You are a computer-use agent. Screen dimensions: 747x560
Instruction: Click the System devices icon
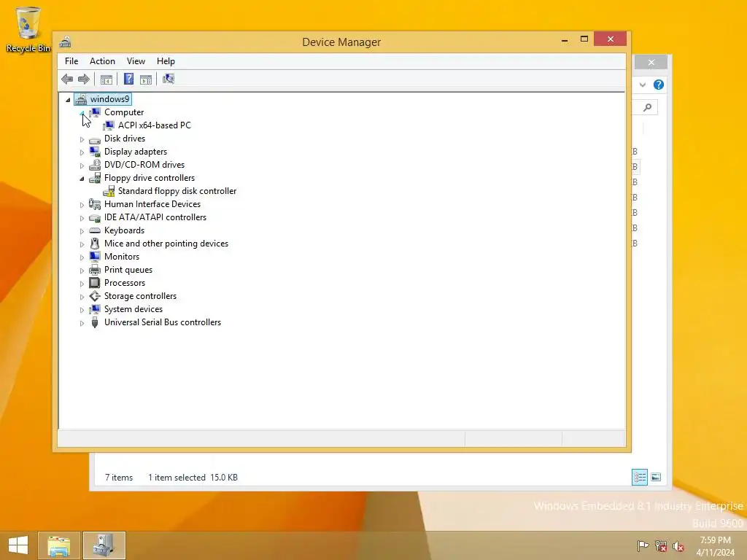tap(95, 309)
